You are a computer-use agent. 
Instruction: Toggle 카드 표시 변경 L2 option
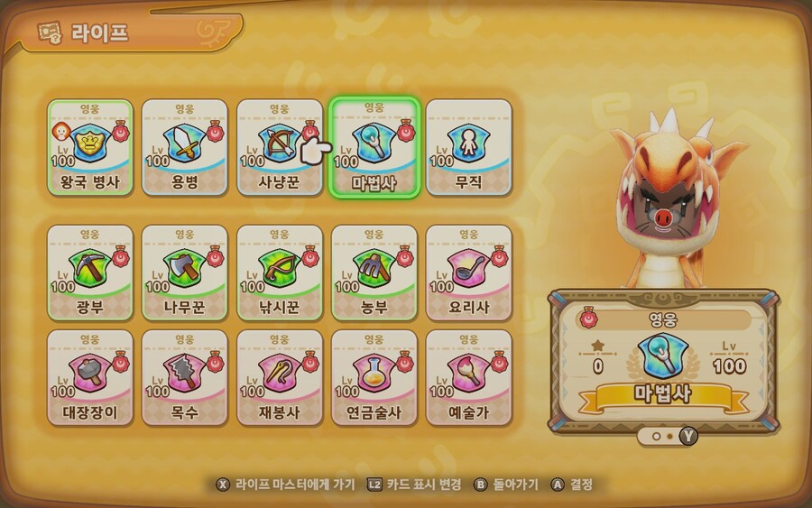(x=414, y=485)
